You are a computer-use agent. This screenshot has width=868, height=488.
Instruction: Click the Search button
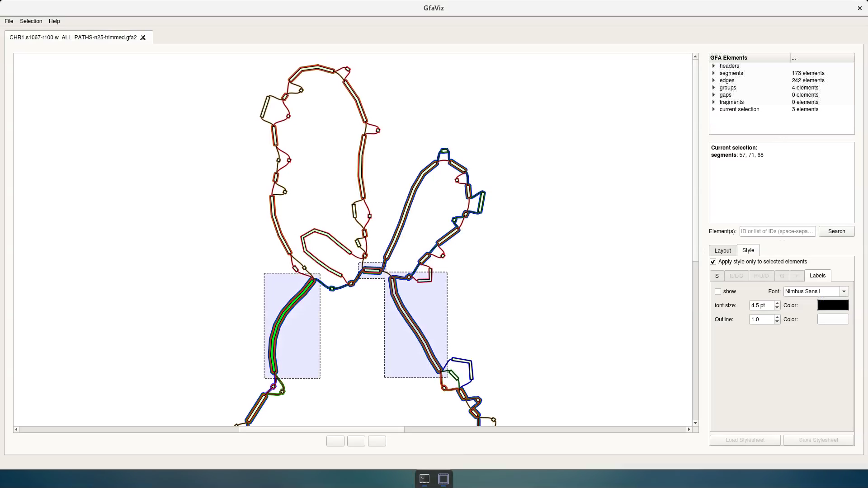coord(836,231)
